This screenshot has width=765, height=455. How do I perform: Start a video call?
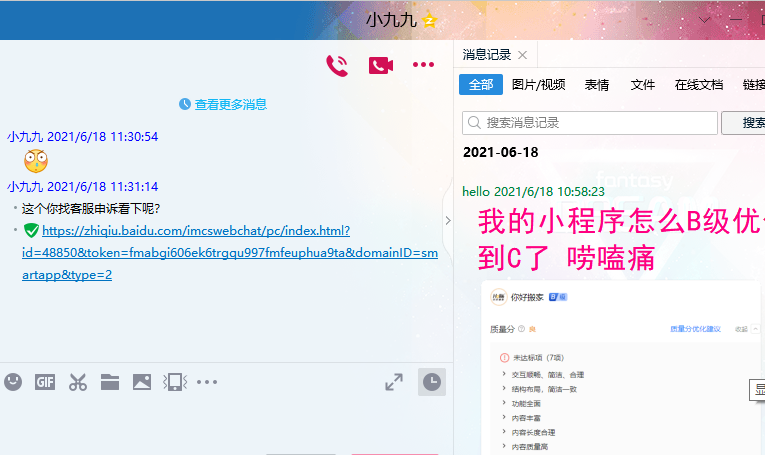[x=381, y=65]
